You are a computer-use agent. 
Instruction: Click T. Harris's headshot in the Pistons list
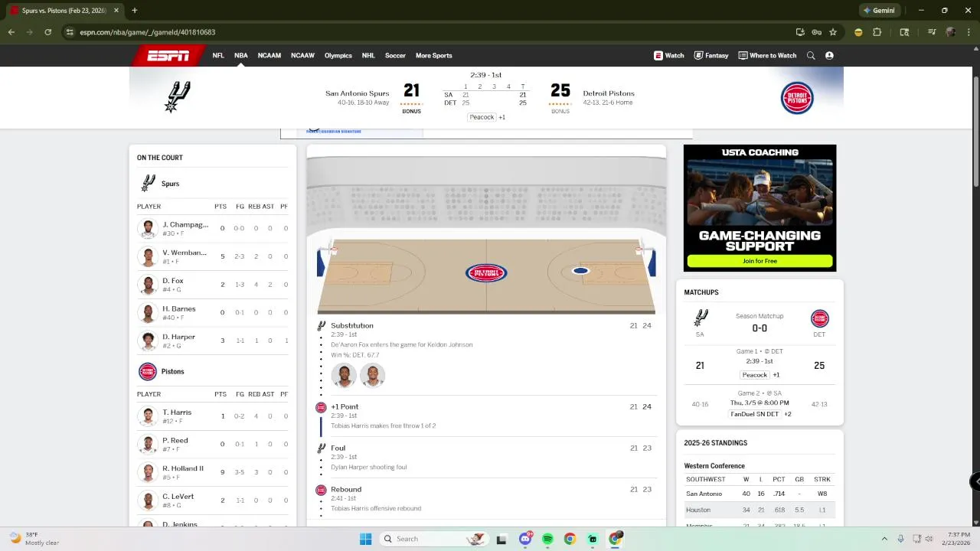tap(147, 416)
